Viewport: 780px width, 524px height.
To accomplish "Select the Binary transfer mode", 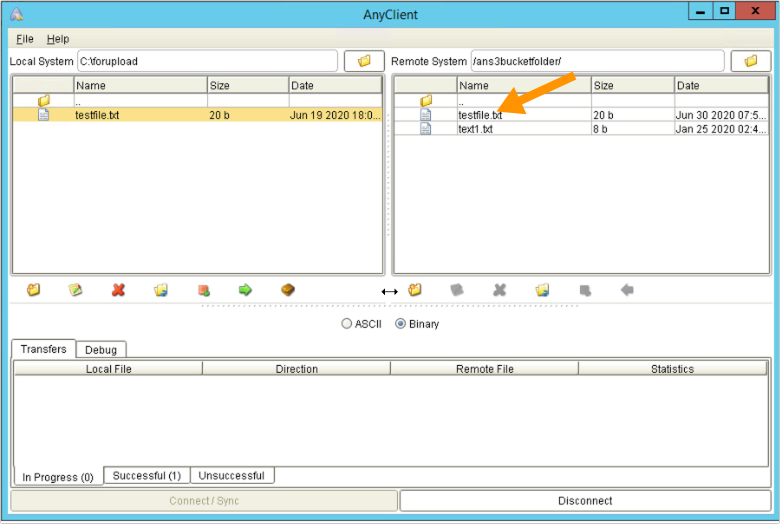I will 401,324.
